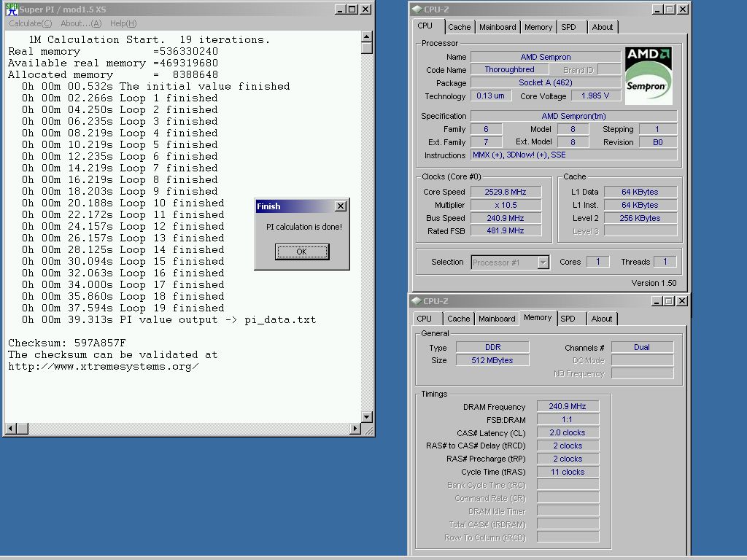The image size is (747, 560).
Task: Click the FSB:DRAM 1:1 value
Action: click(x=568, y=419)
